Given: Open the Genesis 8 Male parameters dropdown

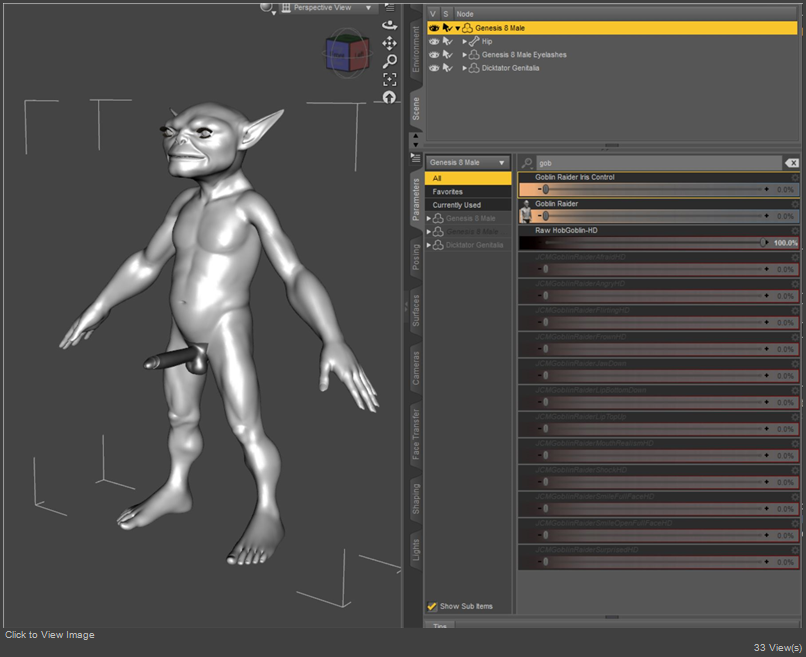Looking at the screenshot, I should (x=467, y=162).
